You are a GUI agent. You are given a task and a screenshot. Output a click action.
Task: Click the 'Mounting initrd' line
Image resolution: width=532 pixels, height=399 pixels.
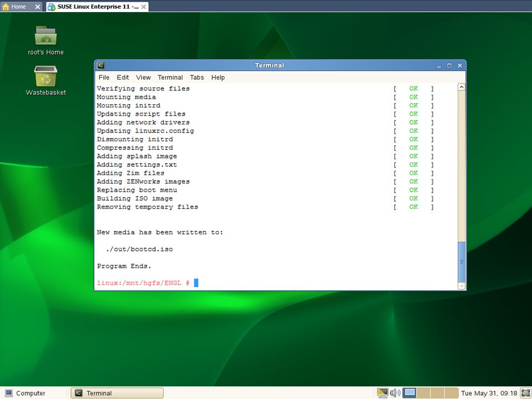click(129, 105)
